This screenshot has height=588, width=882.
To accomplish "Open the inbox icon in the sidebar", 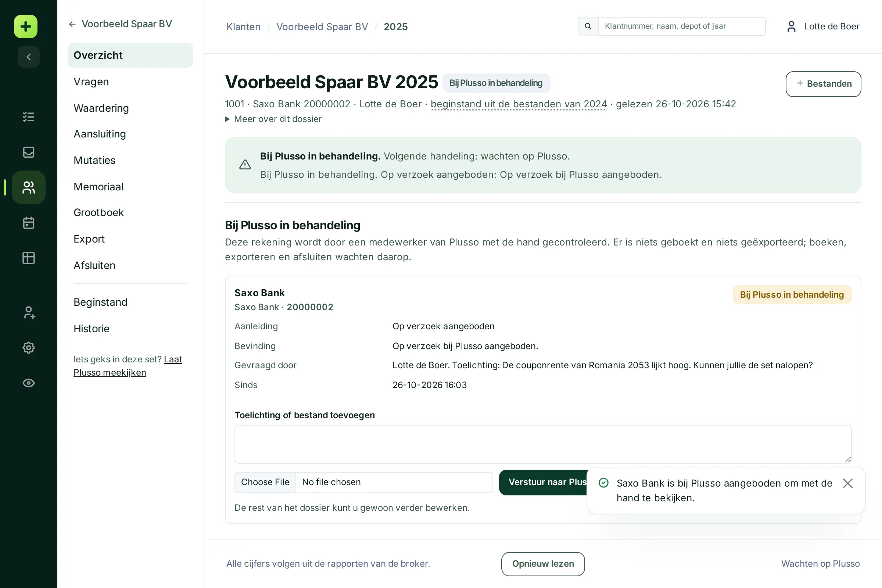I will point(29,152).
